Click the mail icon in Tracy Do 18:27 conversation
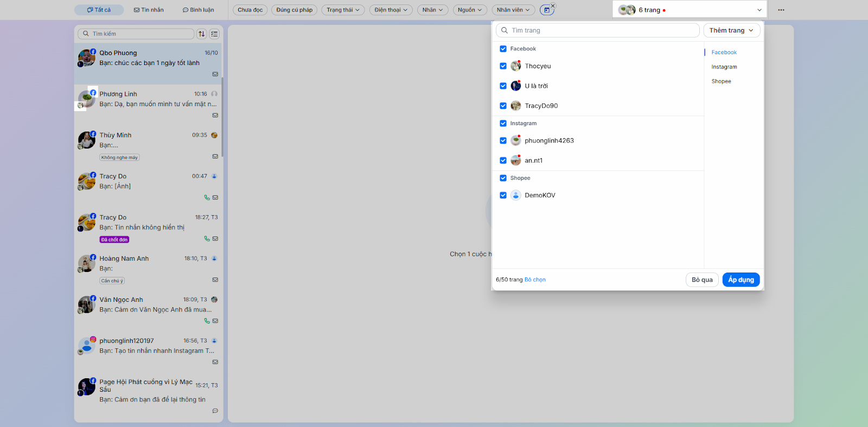The width and height of the screenshot is (868, 427). (215, 239)
